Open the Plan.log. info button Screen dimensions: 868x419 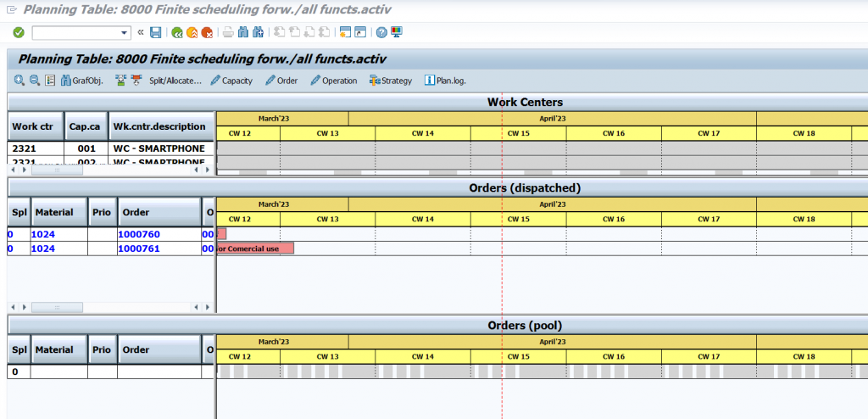(445, 81)
